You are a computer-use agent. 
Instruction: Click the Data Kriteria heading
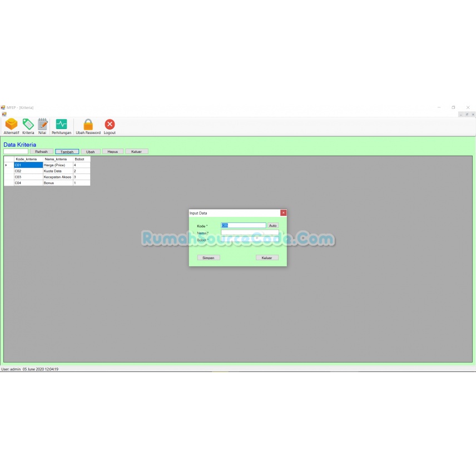coord(19,145)
